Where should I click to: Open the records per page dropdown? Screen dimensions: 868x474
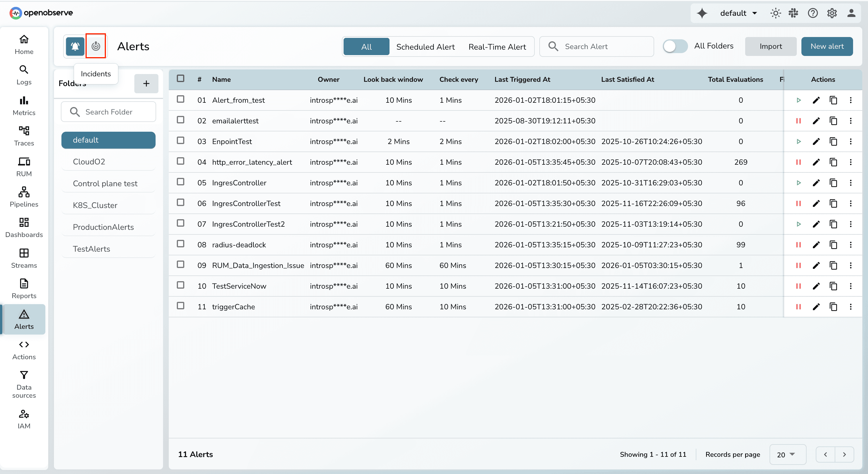(x=787, y=454)
